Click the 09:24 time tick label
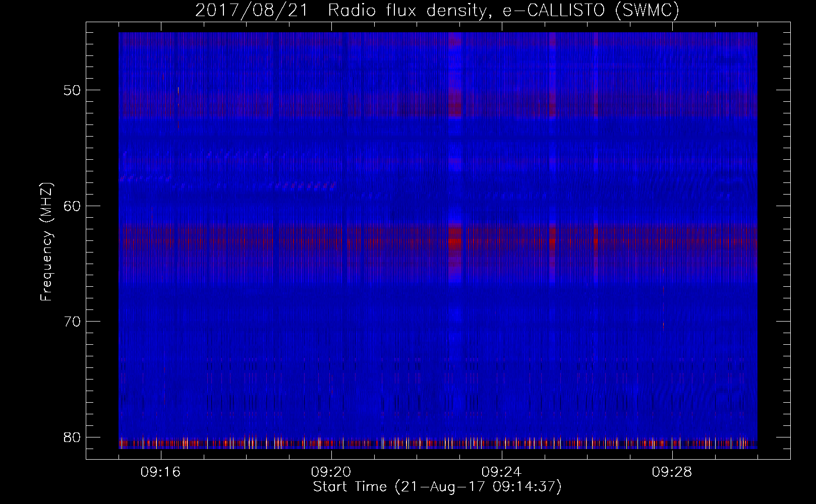This screenshot has height=504, width=816. coord(502,472)
